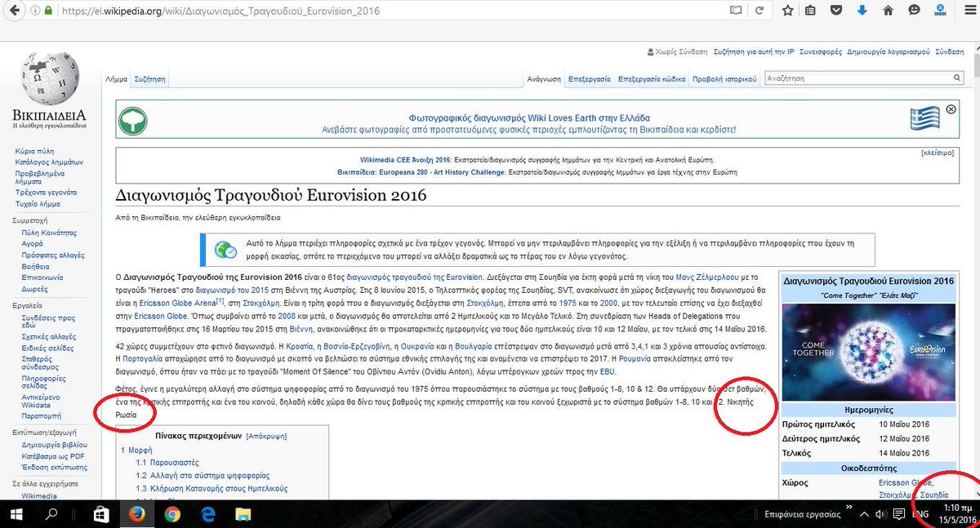Switch to the Συζήτηση tab
Viewport: 980px width, 528px height.
(151, 78)
